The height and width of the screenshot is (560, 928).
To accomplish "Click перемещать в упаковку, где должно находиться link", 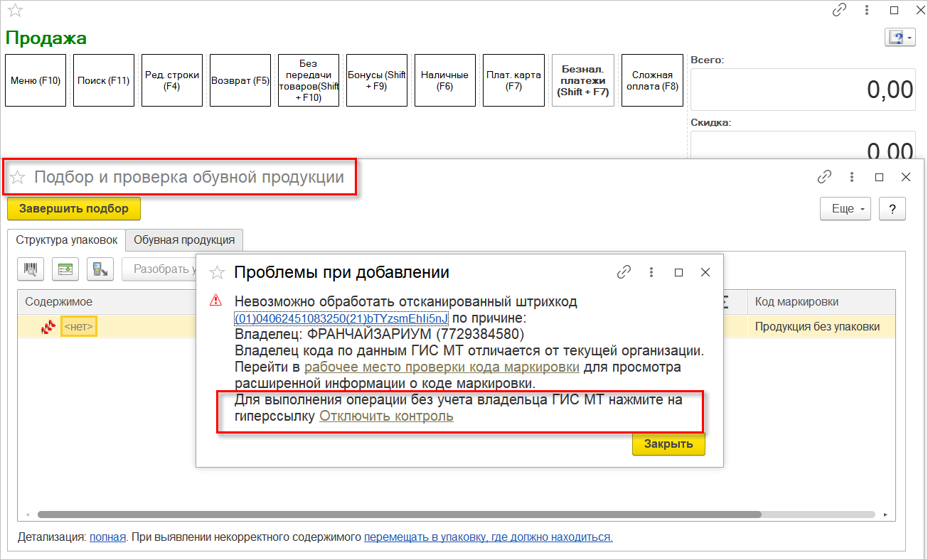I will tap(489, 537).
